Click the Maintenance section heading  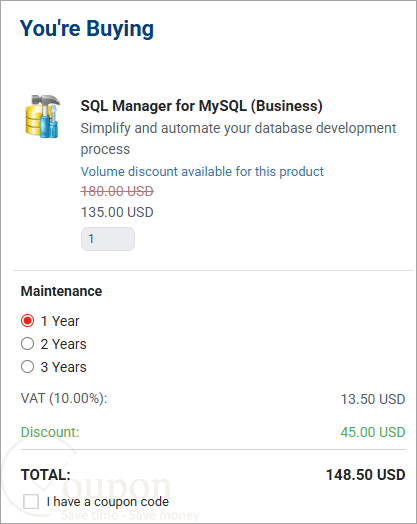(x=61, y=291)
